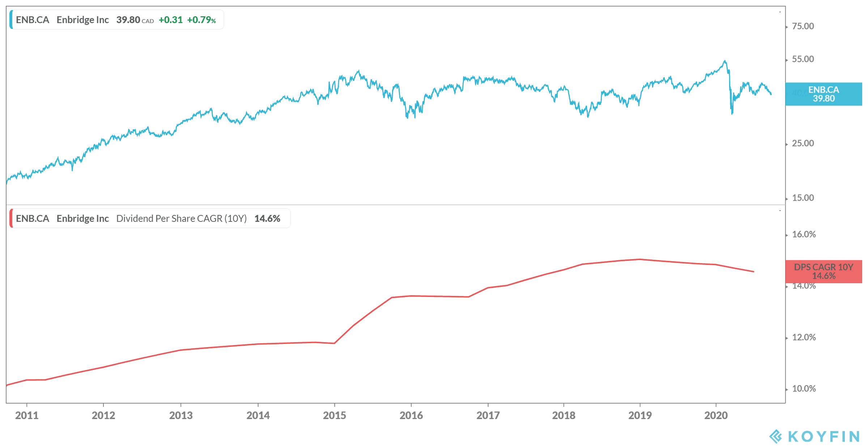Click the +0.79% change in the price legend
The width and height of the screenshot is (868, 448).
coord(201,20)
